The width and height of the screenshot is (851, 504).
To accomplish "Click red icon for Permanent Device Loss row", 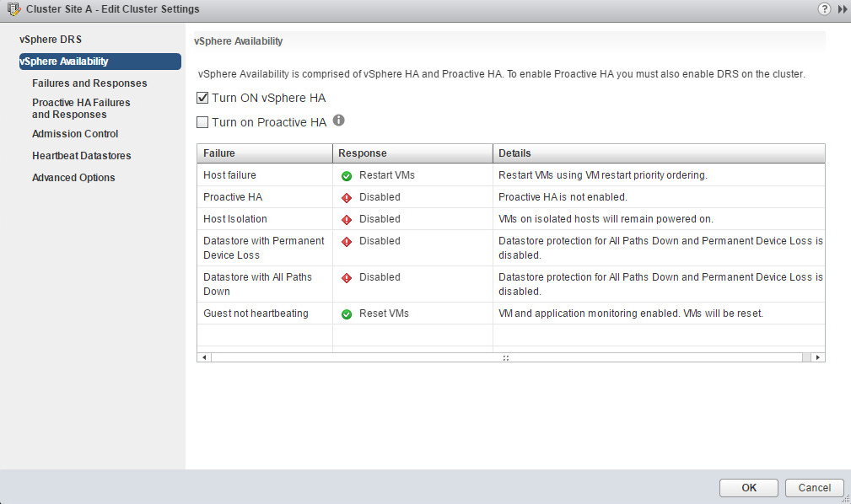I will point(347,242).
